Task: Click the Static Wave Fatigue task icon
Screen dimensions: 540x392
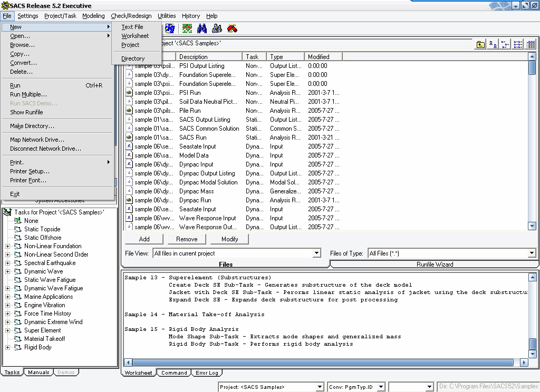Action: point(17,280)
